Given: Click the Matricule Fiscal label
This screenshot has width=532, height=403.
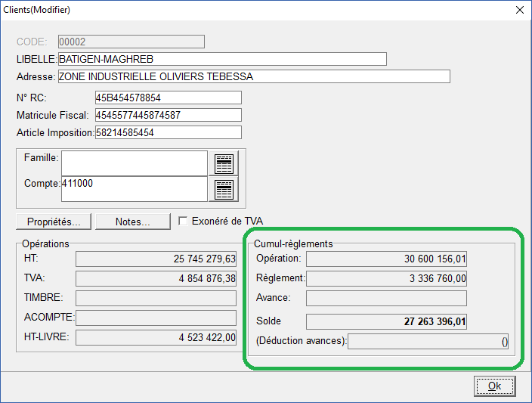Looking at the screenshot, I should 53,116.
